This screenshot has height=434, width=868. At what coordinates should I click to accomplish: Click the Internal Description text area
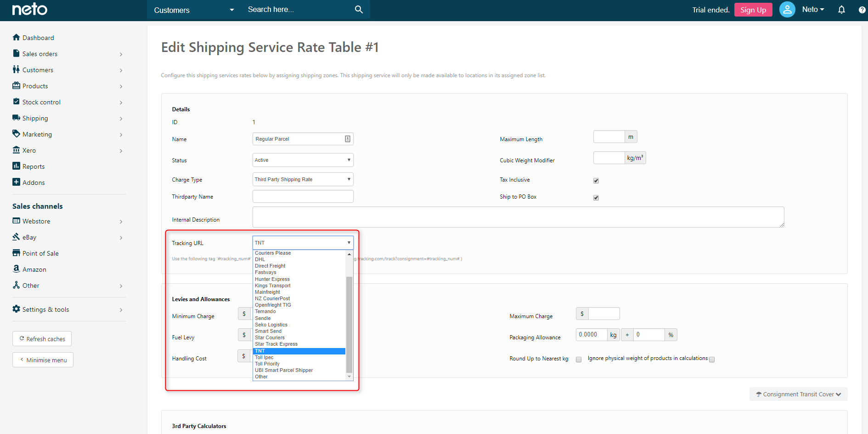(x=518, y=217)
